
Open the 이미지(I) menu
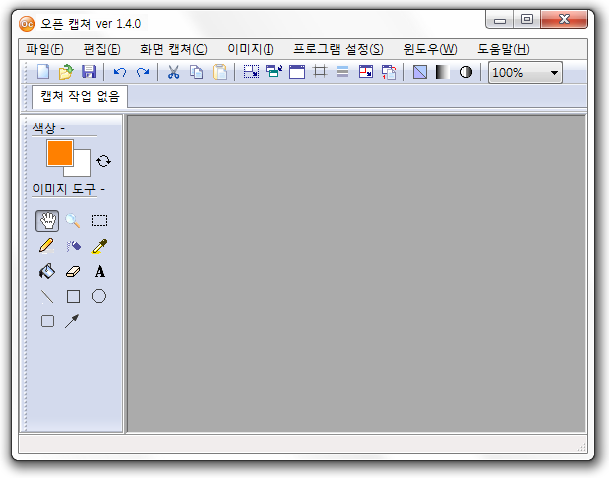[251, 49]
